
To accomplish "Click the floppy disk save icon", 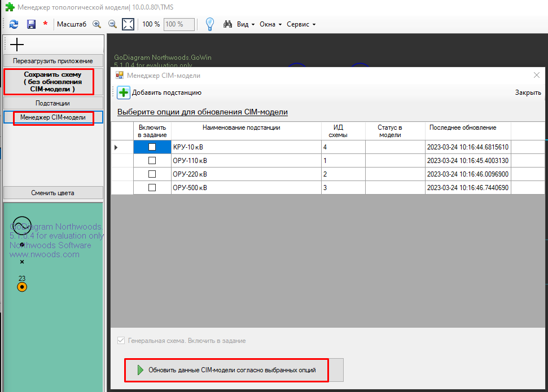I will pyautogui.click(x=31, y=24).
